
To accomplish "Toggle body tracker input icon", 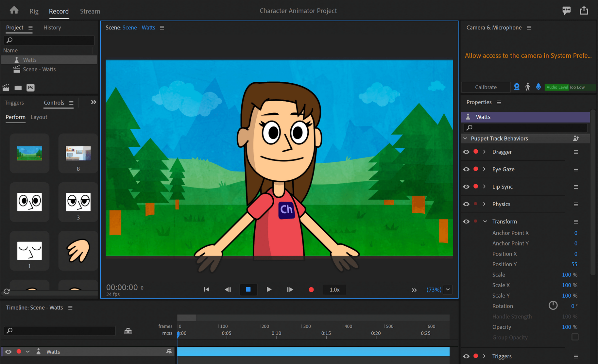I will 527,87.
